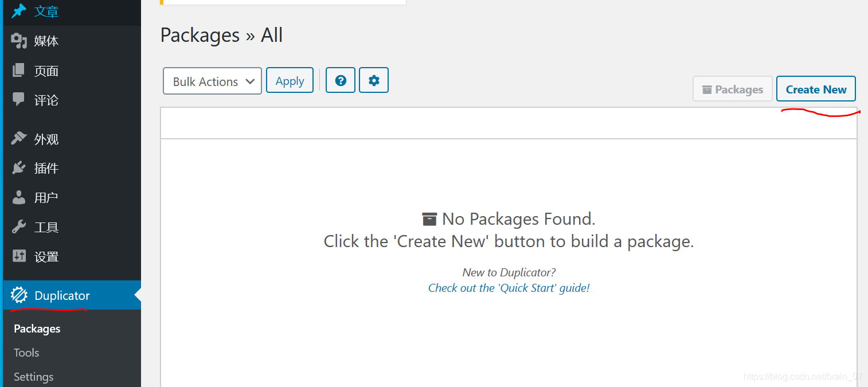The image size is (868, 387).
Task: Open Packages submenu item
Action: [x=37, y=329]
